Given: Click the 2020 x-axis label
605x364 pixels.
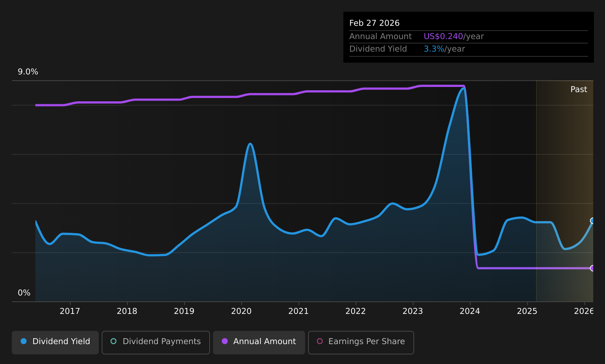Looking at the screenshot, I should (x=241, y=311).
